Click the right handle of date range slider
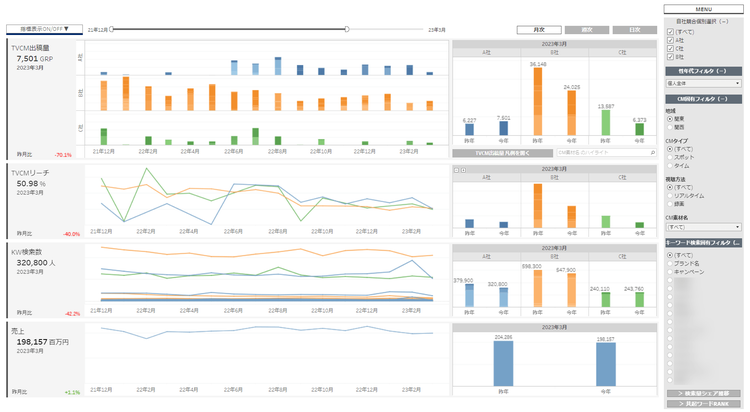The height and width of the screenshot is (412, 750). click(x=347, y=30)
